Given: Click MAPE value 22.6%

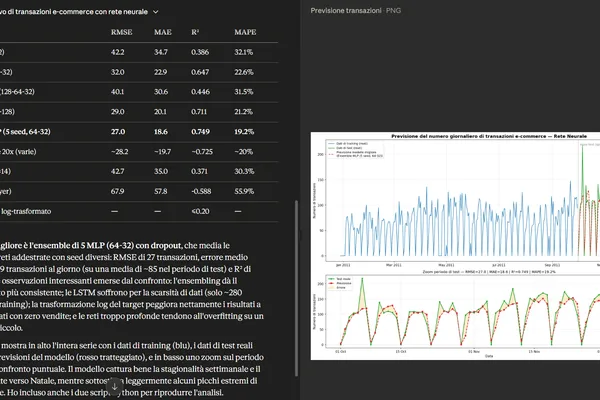Looking at the screenshot, I should pyautogui.click(x=244, y=72).
